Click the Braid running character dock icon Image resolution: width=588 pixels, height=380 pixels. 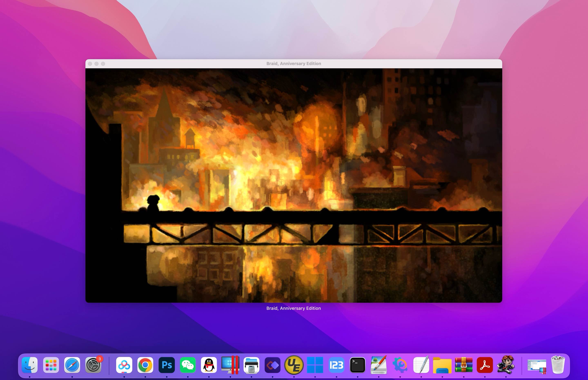[506, 365]
